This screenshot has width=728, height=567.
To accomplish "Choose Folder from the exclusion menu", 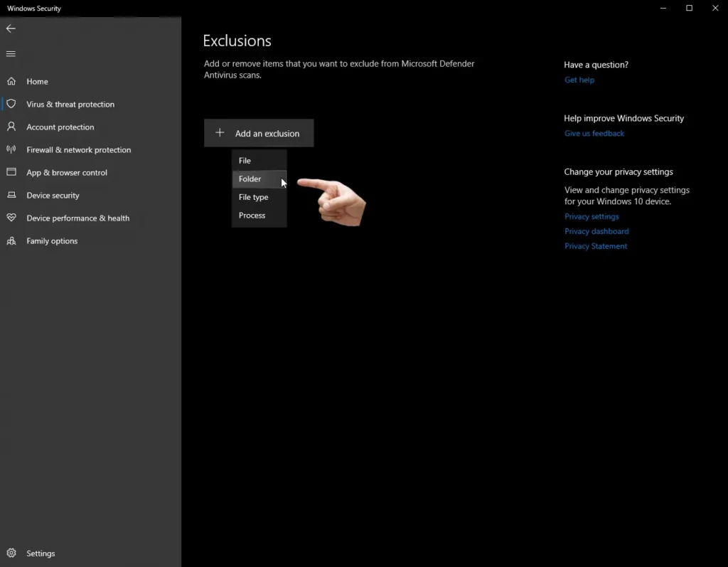I will tap(259, 179).
